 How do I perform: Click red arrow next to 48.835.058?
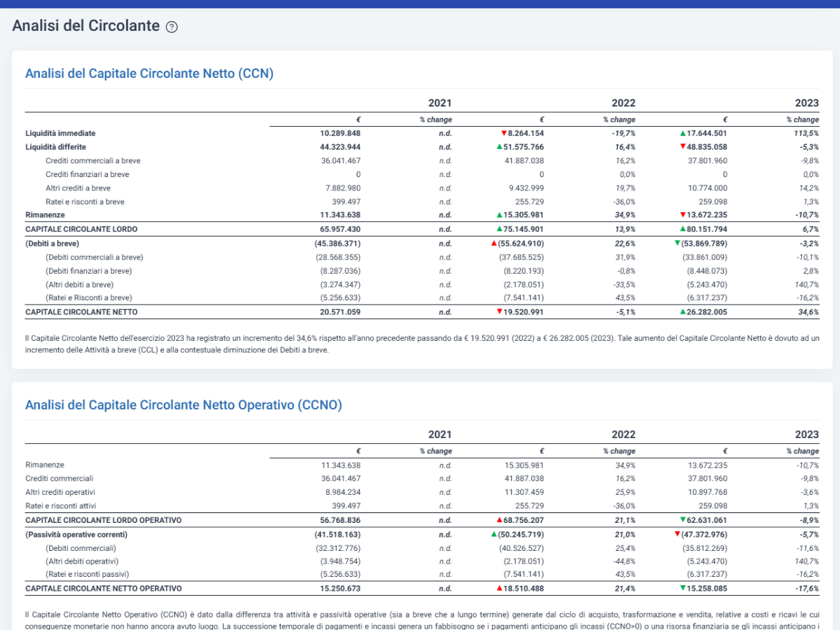(682, 147)
